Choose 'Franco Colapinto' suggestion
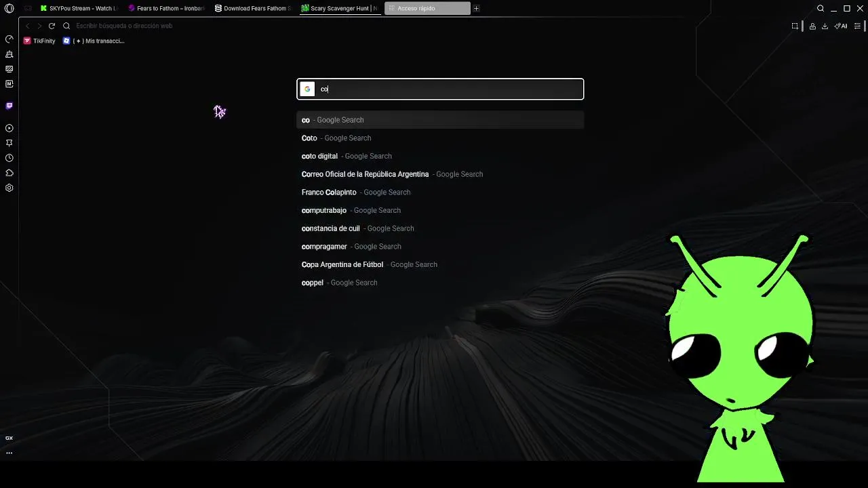Screen dimensions: 868x488 tap(440, 192)
